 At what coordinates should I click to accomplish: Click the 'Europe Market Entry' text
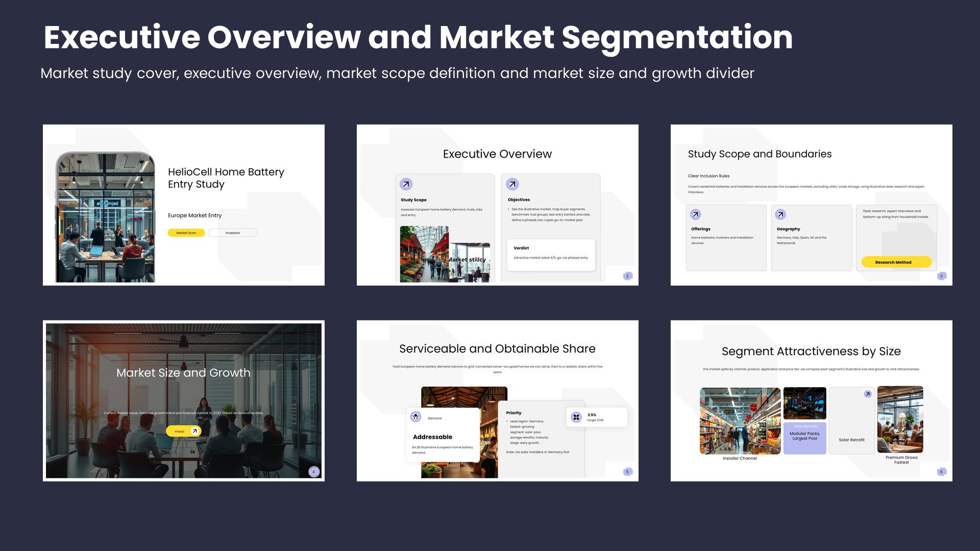(x=194, y=215)
